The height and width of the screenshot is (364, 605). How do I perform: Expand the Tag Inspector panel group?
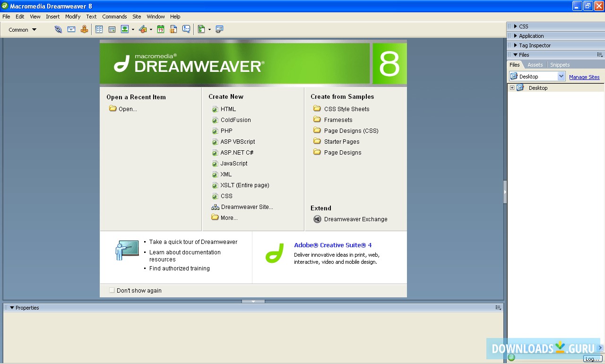pyautogui.click(x=516, y=45)
